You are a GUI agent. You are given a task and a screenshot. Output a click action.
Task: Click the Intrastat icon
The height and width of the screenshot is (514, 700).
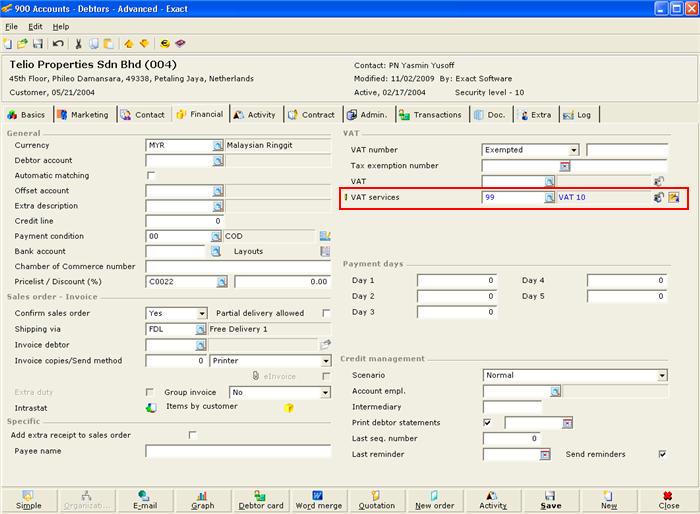pyautogui.click(x=151, y=407)
